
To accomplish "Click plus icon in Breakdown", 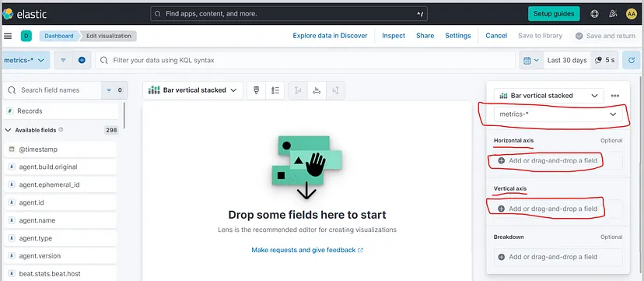I will click(501, 257).
